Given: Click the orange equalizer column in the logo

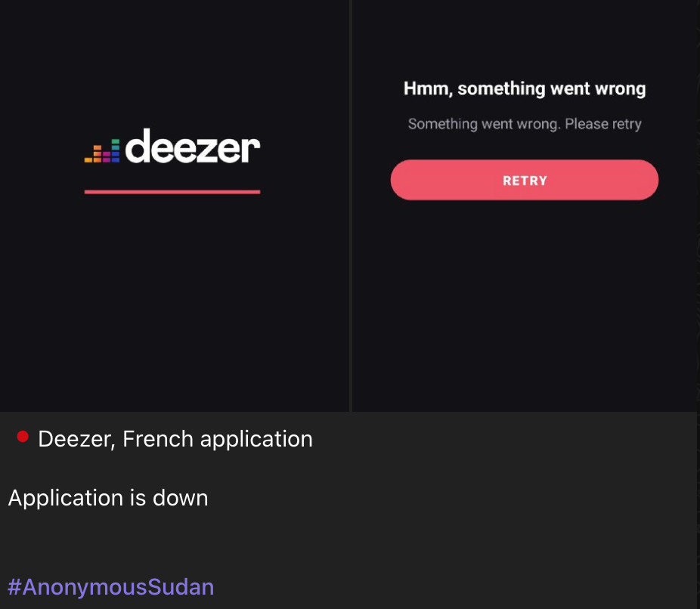Looking at the screenshot, I should pos(98,154).
